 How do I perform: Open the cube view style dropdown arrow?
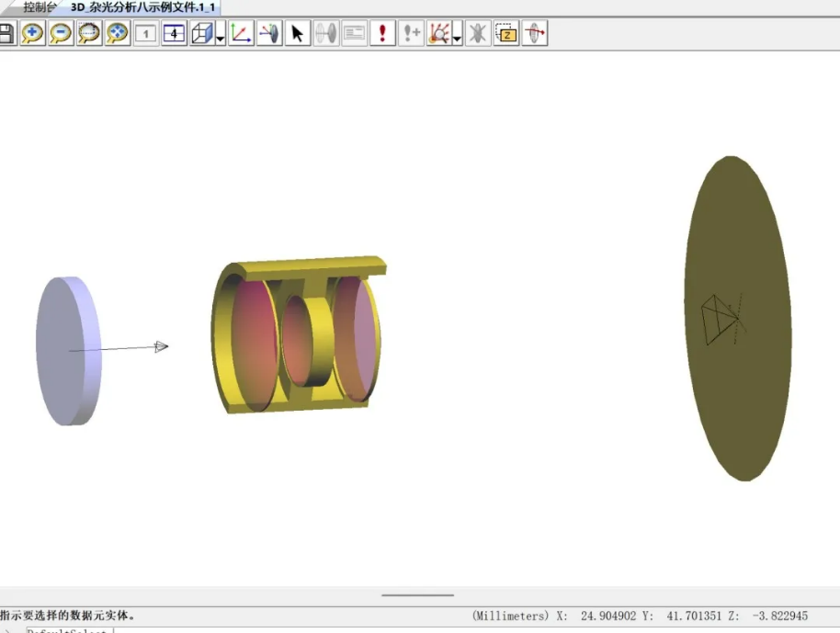click(x=221, y=37)
